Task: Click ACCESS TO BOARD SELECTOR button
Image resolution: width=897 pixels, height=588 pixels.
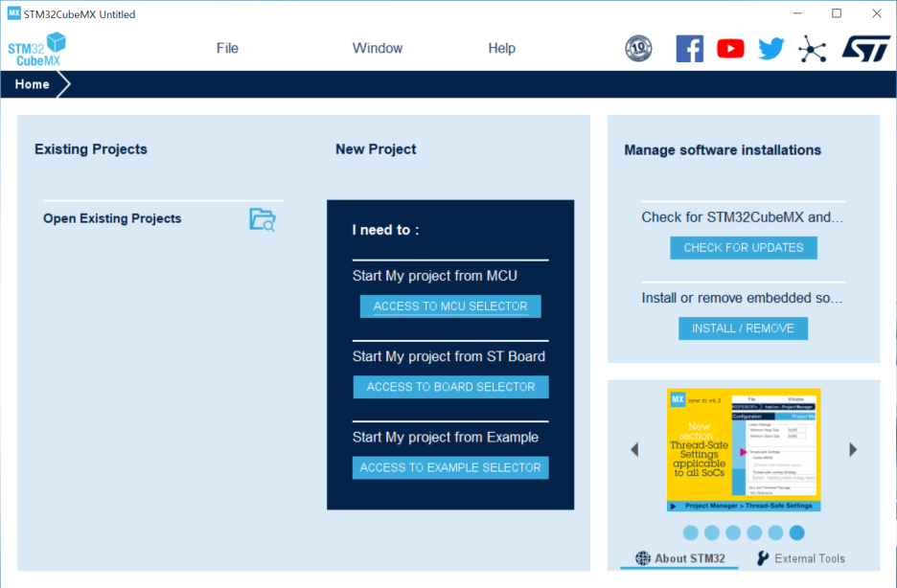Action: pyautogui.click(x=450, y=387)
